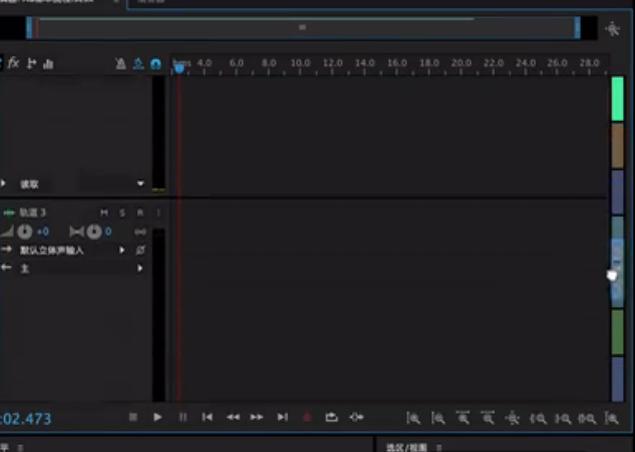Zoom to selection
The height and width of the screenshot is (452, 635).
pyautogui.click(x=587, y=418)
